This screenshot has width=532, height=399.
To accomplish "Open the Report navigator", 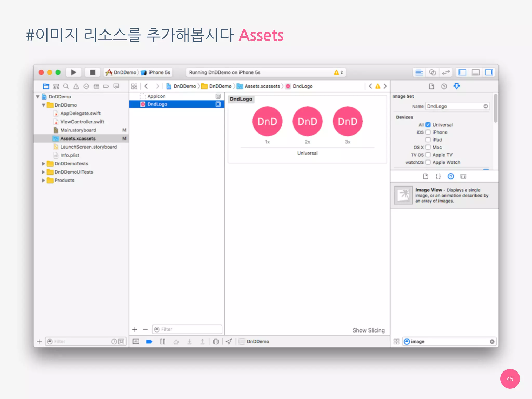I will click(x=116, y=86).
